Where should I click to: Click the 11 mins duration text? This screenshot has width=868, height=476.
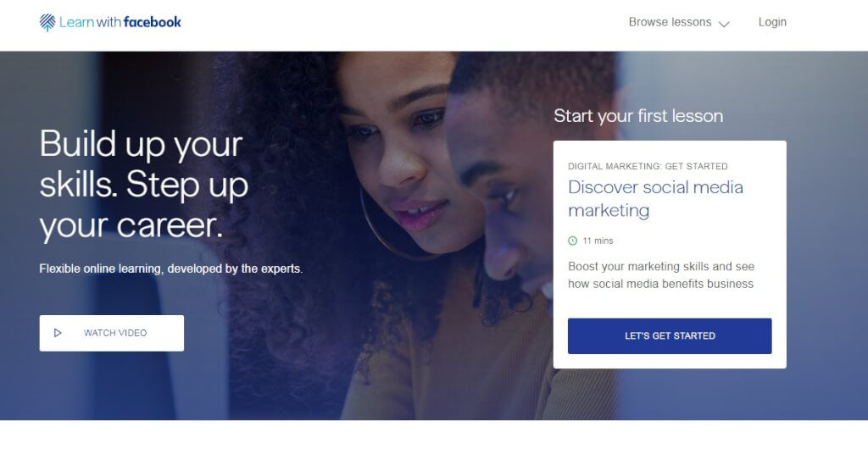(598, 241)
